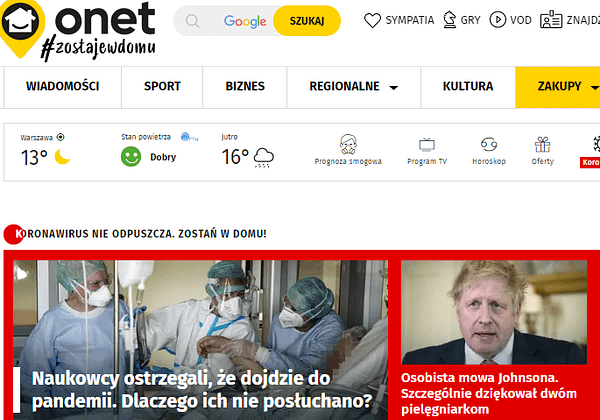Open Sympatia heart icon link
The image size is (600, 420).
pyautogui.click(x=372, y=20)
